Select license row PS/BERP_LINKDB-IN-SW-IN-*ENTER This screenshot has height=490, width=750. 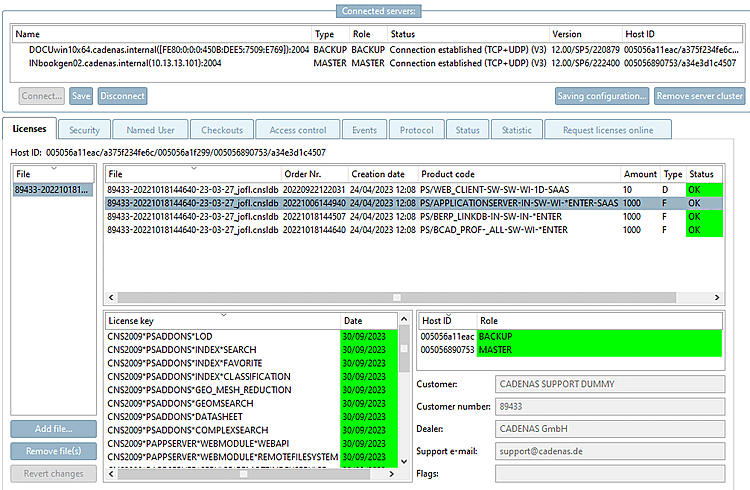pos(414,216)
